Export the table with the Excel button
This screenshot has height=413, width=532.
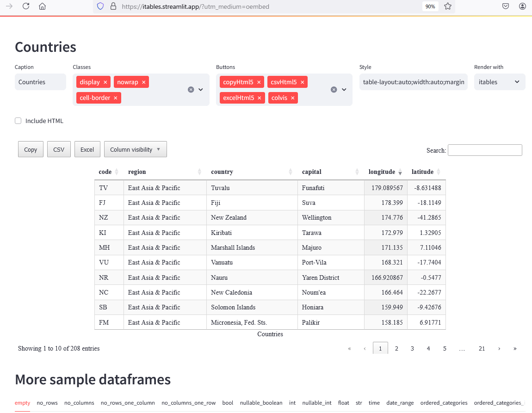(87, 149)
